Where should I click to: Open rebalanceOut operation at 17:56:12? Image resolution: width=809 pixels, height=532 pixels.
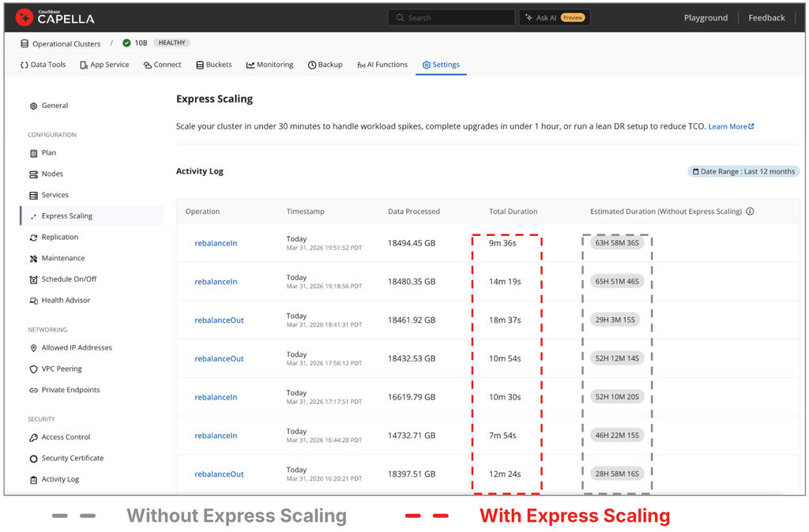coord(219,359)
